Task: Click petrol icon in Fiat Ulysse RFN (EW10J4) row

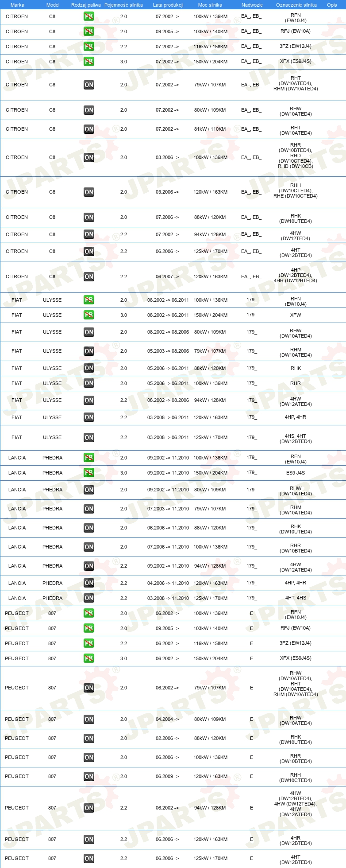Action: click(x=89, y=300)
